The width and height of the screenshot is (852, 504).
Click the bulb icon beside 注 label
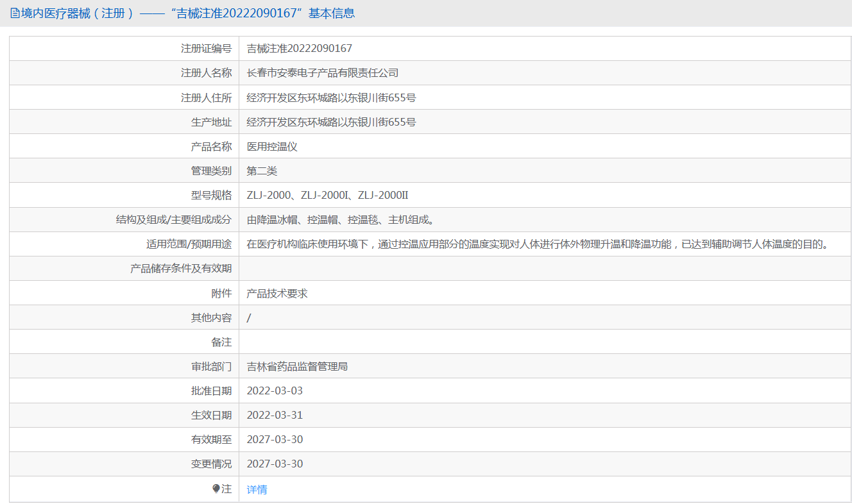[x=216, y=489]
